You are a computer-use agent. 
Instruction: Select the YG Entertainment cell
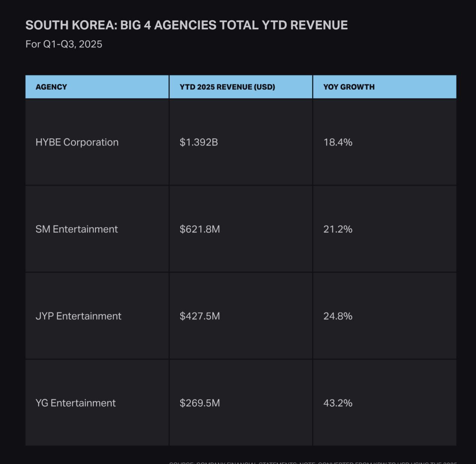tap(75, 403)
